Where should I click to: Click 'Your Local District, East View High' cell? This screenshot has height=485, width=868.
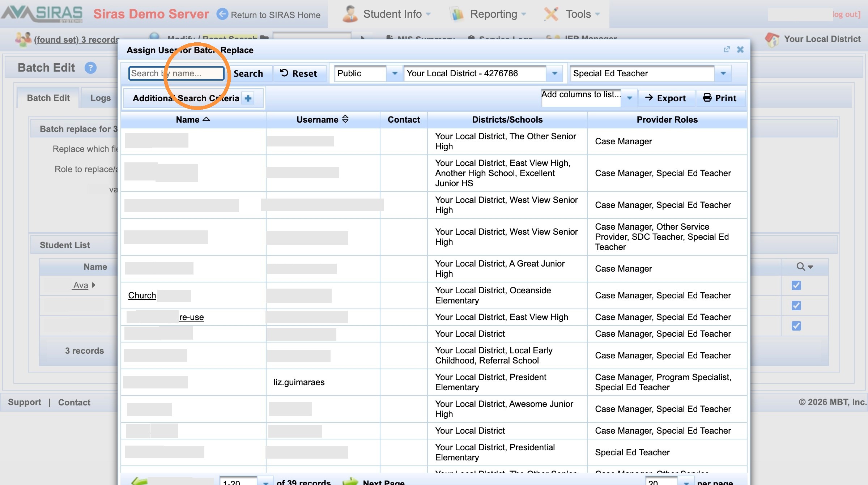pyautogui.click(x=507, y=317)
